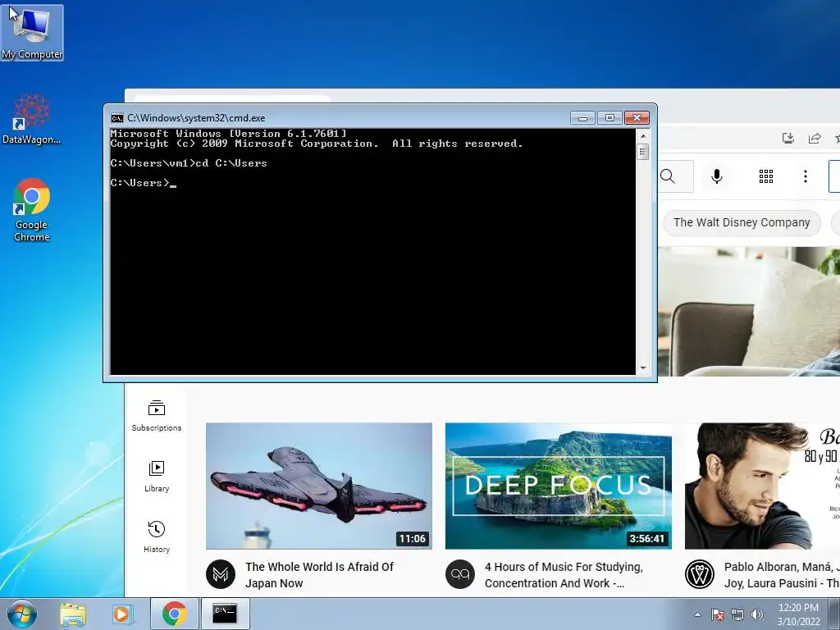The height and width of the screenshot is (630, 840).
Task: Open the My Computer desktop icon
Action: point(32,33)
